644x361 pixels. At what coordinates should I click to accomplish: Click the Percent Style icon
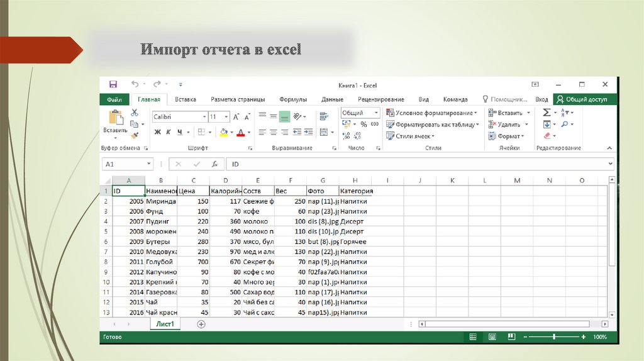[364, 125]
